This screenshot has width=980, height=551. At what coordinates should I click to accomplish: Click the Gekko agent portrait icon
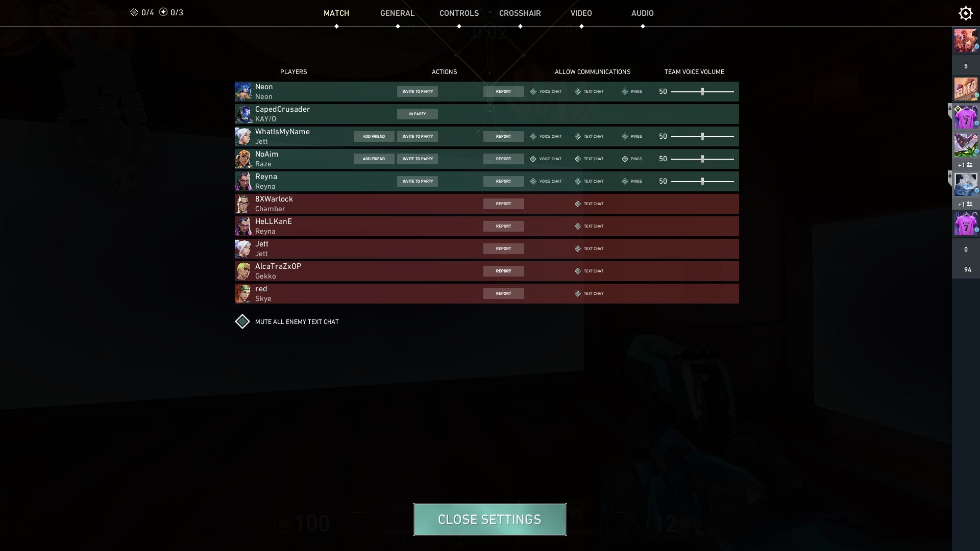tap(242, 270)
